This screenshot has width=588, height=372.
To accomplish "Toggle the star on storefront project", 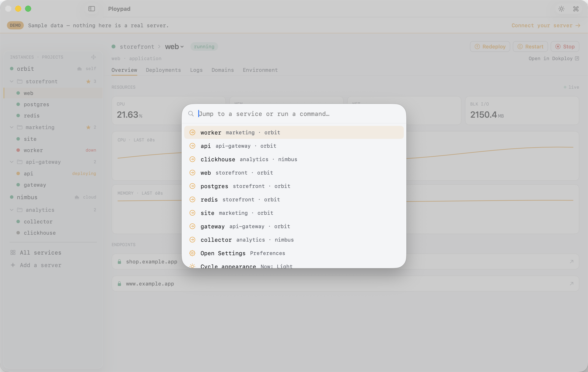I will [88, 82].
